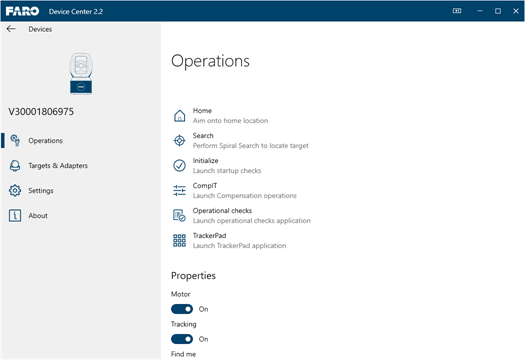The image size is (525, 360).
Task: Turn off the Tracking toggle
Action: [x=182, y=339]
